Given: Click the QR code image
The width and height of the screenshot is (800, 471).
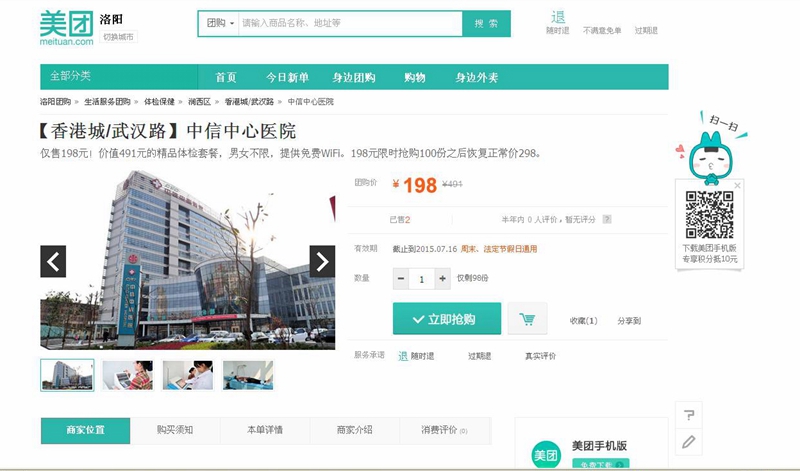Looking at the screenshot, I should pos(709,214).
